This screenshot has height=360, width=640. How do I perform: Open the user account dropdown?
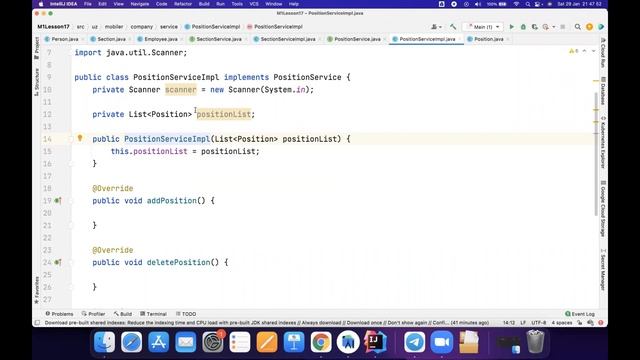click(x=436, y=27)
